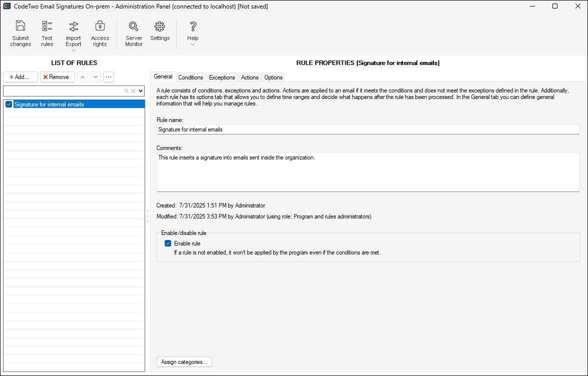The width and height of the screenshot is (588, 376).
Task: Open the Actions tab
Action: click(x=250, y=77)
